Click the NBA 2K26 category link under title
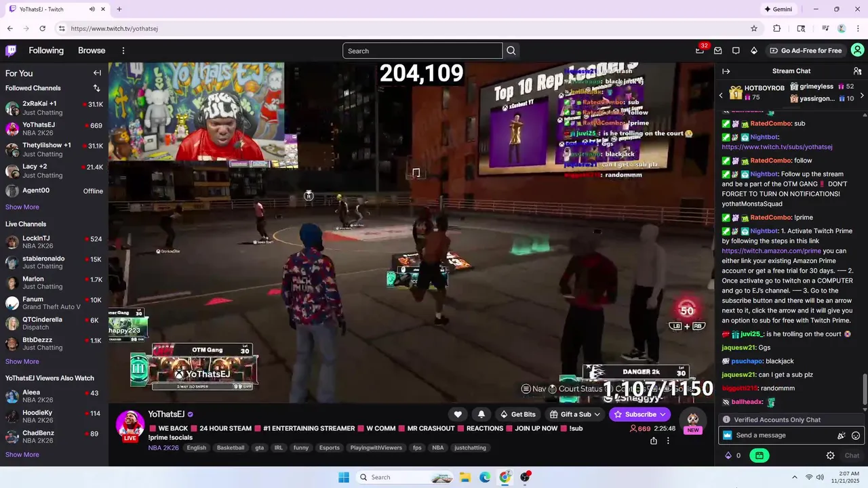This screenshot has height=488, width=868. [163, 447]
